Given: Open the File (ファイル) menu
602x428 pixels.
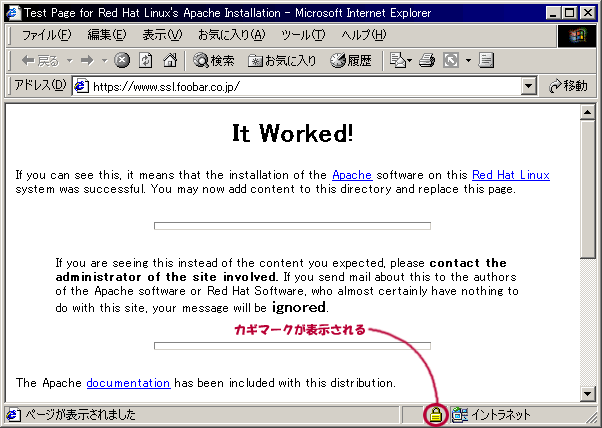Looking at the screenshot, I should click(x=46, y=35).
